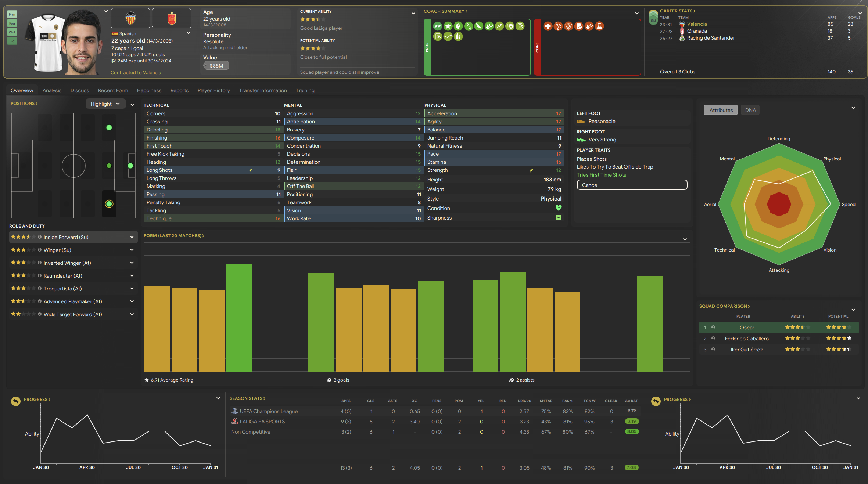Viewport: 868px width, 484px height.
Task: Open the Coach Summary panel dropdown arrow
Action: click(x=637, y=13)
